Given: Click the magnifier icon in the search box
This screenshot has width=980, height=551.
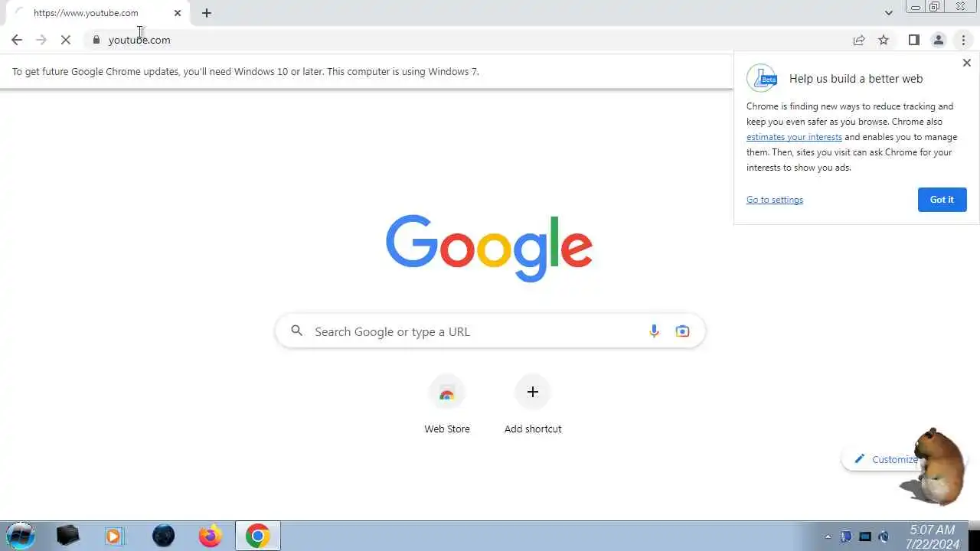Looking at the screenshot, I should [x=297, y=331].
